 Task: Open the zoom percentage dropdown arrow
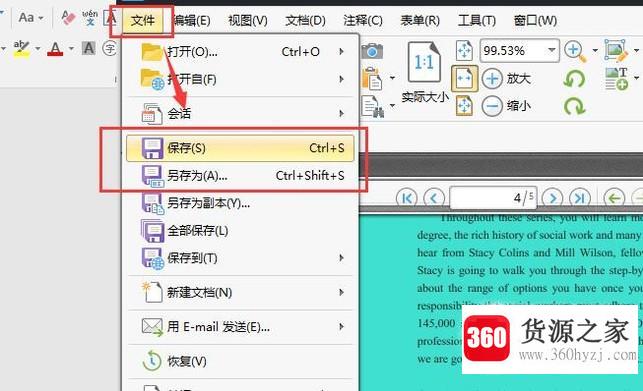[x=552, y=50]
